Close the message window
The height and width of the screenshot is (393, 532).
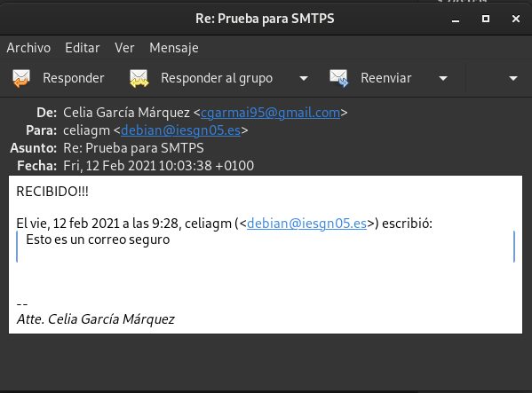[x=516, y=19]
